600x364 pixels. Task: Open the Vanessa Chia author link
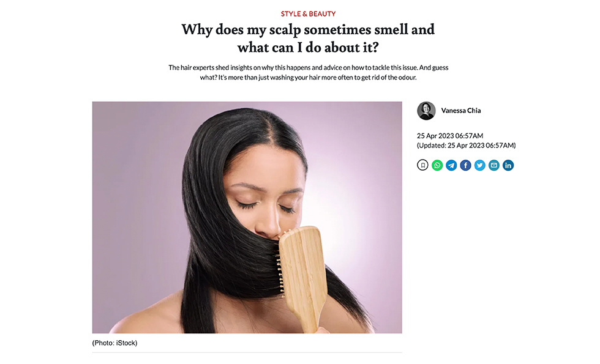(460, 111)
